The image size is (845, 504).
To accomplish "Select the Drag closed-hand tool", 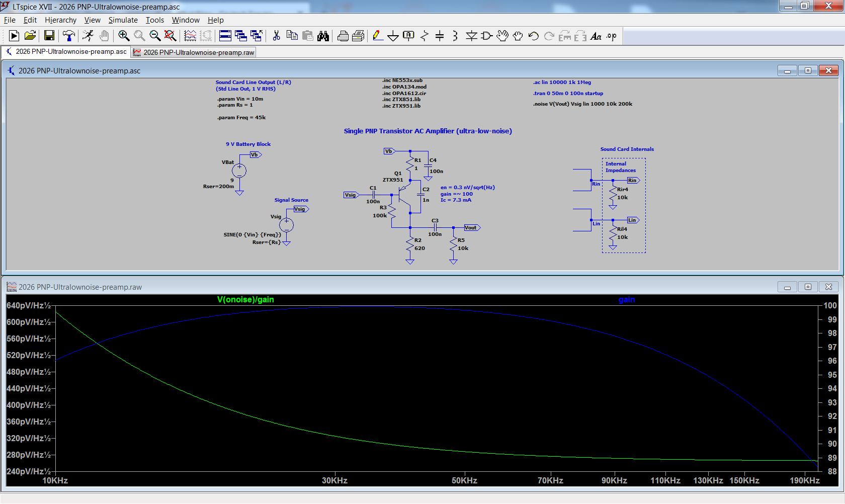I will 518,36.
